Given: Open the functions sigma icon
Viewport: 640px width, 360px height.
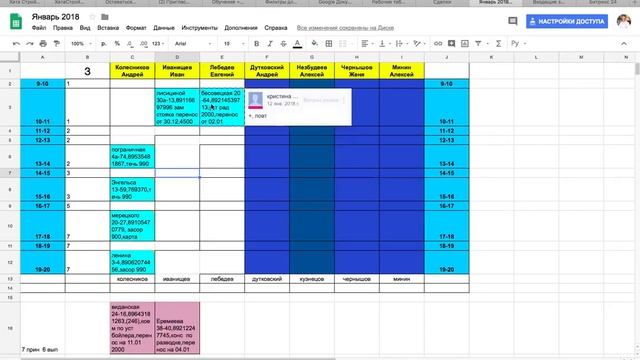Looking at the screenshot, I should tap(498, 43).
